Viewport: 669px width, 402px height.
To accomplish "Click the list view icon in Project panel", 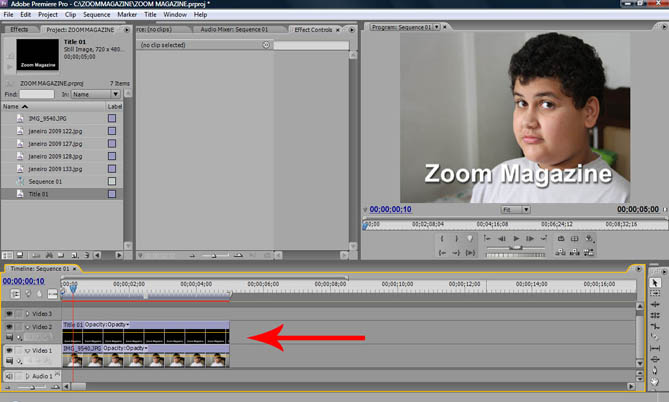I will point(7,255).
